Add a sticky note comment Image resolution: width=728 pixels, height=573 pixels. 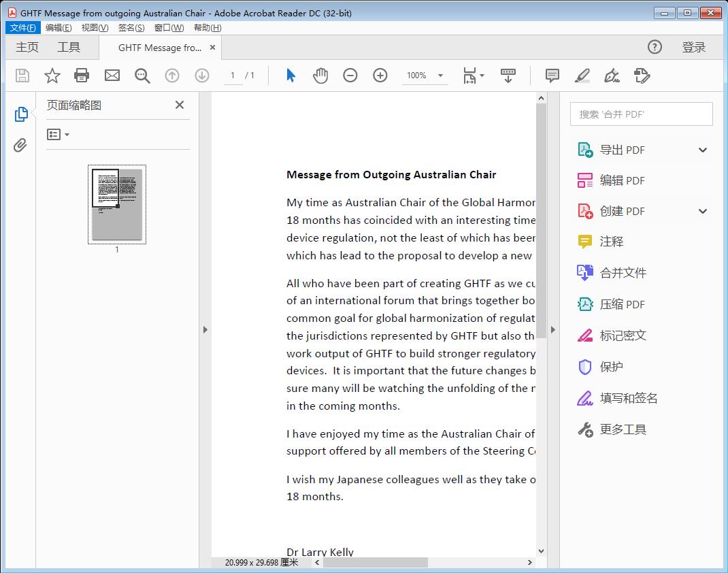pos(552,76)
